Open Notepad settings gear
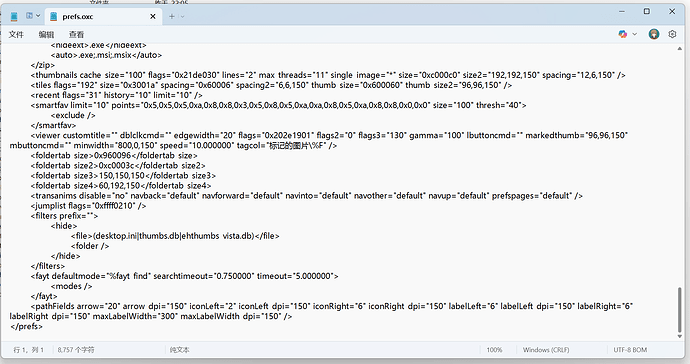Screen dimensions: 690x364 tap(672, 34)
